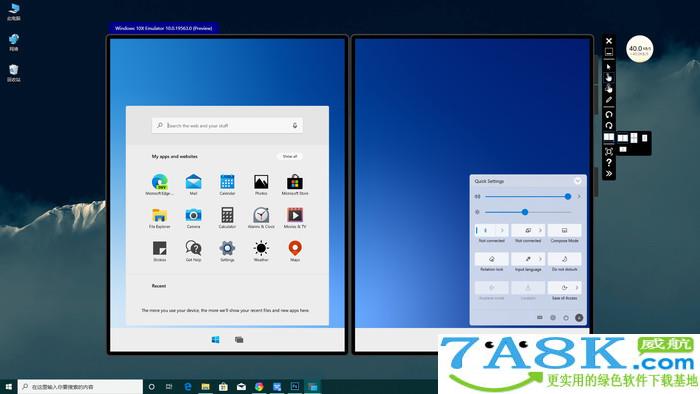Viewport: 700px width, 394px height.
Task: Select multi-touch input mode in emulator toolbar
Action: pyautogui.click(x=608, y=88)
